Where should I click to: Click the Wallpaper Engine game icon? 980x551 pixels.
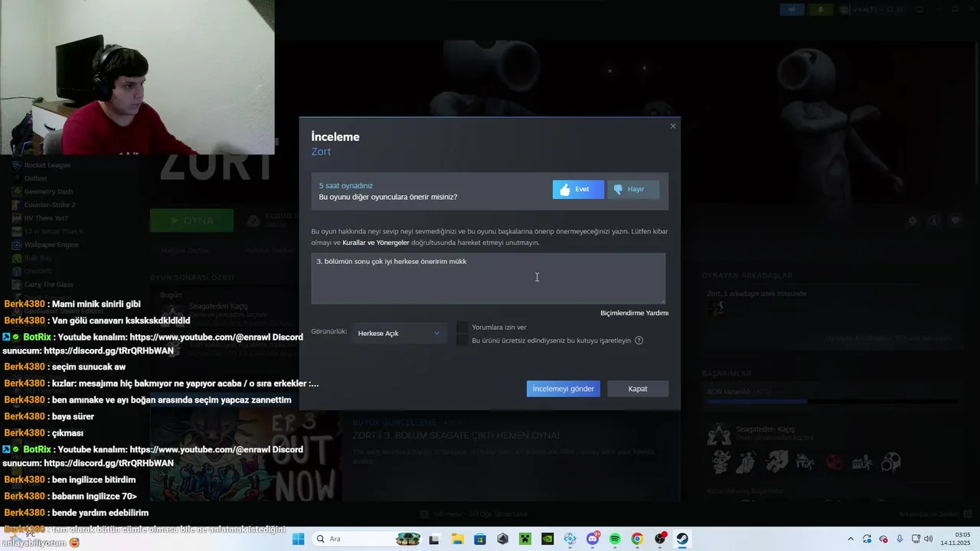pos(18,245)
